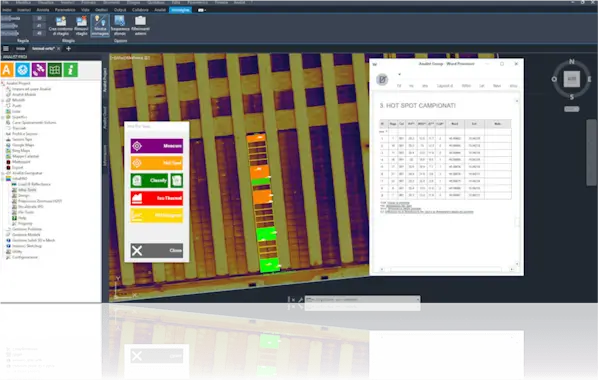Expand the Superfici tree node

click(3, 117)
